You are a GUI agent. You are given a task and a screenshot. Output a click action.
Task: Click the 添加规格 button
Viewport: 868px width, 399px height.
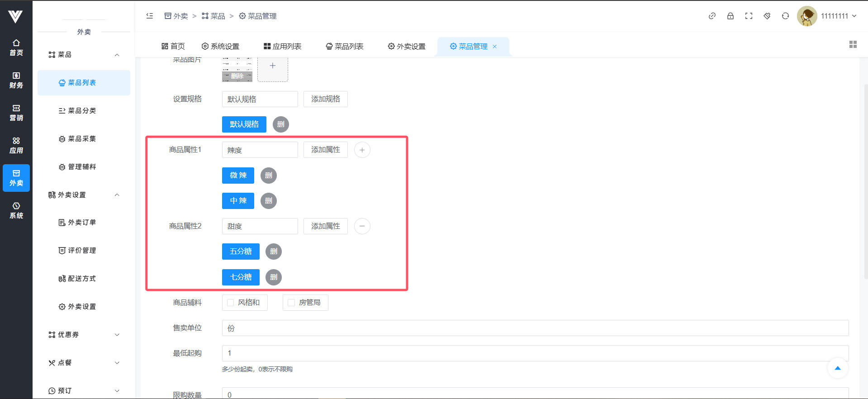coord(325,99)
